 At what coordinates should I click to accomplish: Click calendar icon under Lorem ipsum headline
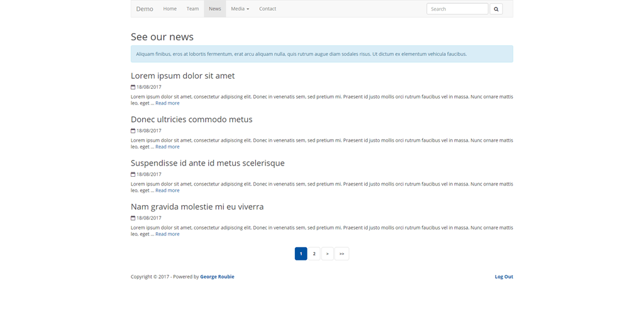click(x=133, y=87)
